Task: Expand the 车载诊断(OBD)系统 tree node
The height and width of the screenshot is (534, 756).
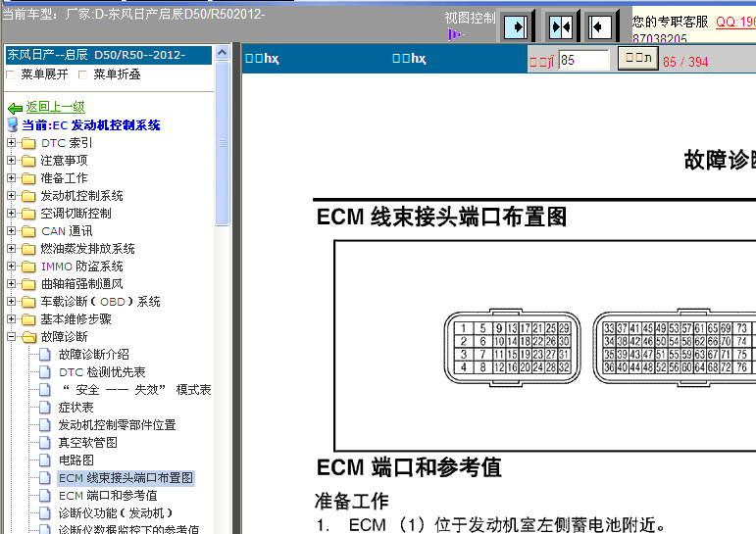Action: [12, 301]
